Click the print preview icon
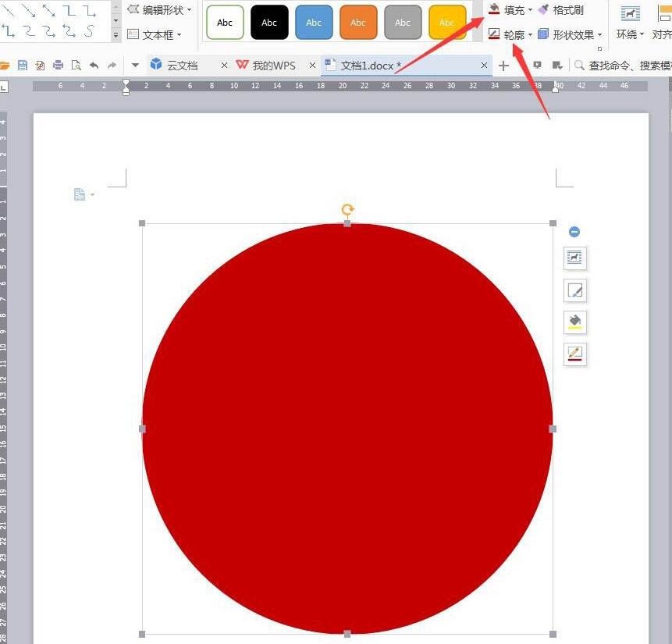The width and height of the screenshot is (672, 644). coord(76,65)
